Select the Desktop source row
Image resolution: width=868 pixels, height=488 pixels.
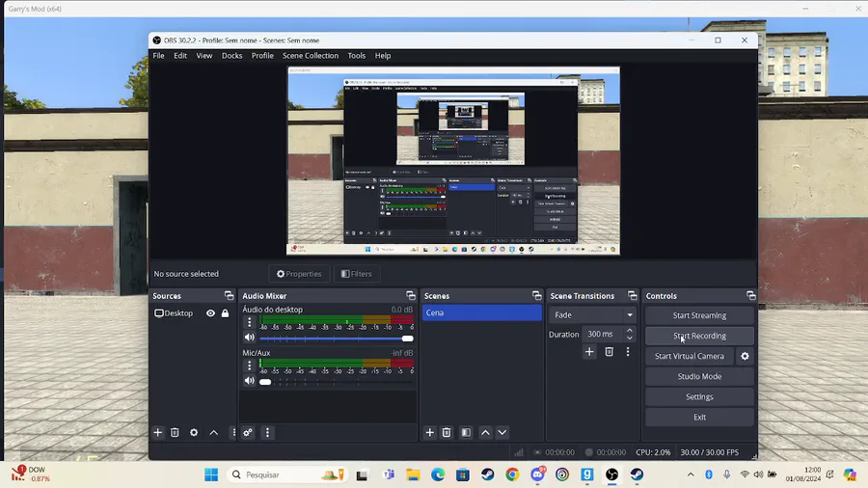[x=192, y=313]
